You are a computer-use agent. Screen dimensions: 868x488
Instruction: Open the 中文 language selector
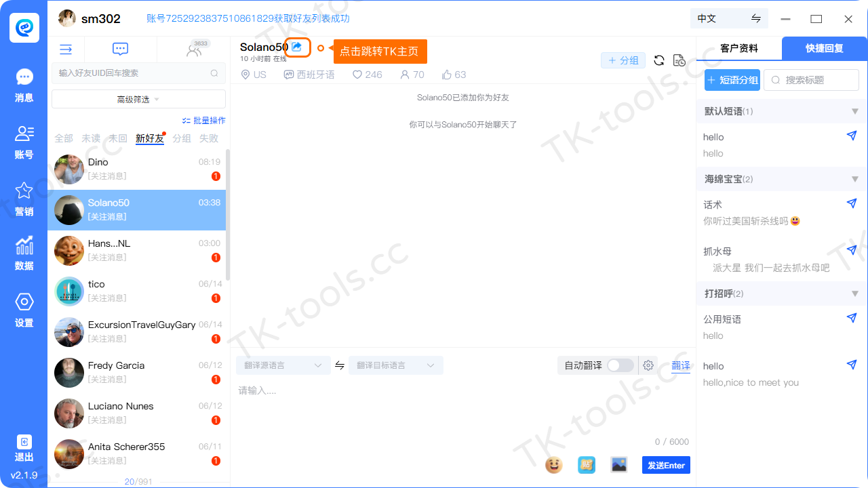(729, 18)
